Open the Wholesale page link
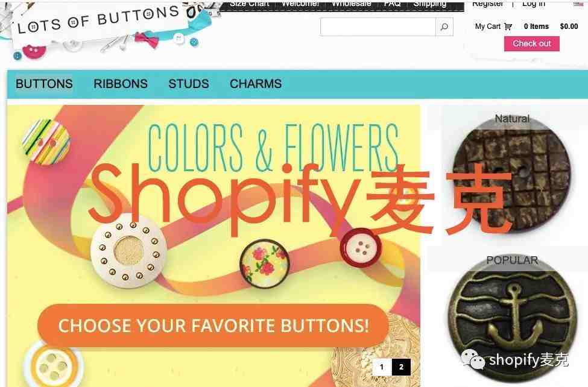The image size is (588, 387). (x=352, y=4)
